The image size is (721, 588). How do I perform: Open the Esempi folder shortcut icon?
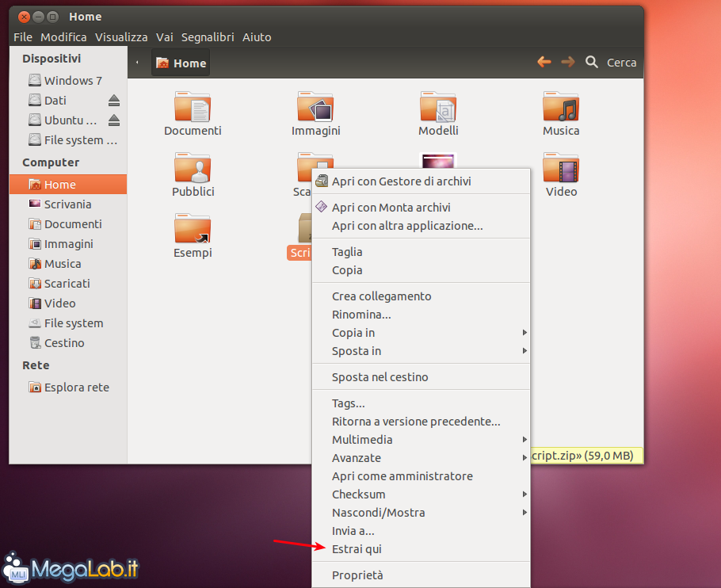click(193, 228)
